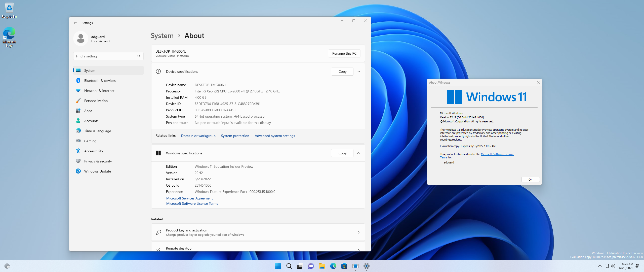Open Windows Update settings

point(108,171)
